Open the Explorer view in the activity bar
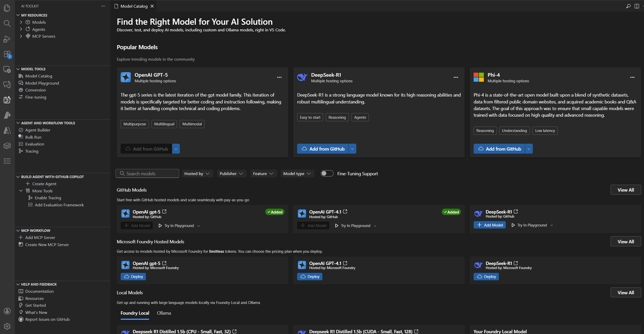644x334 pixels. 7,8
